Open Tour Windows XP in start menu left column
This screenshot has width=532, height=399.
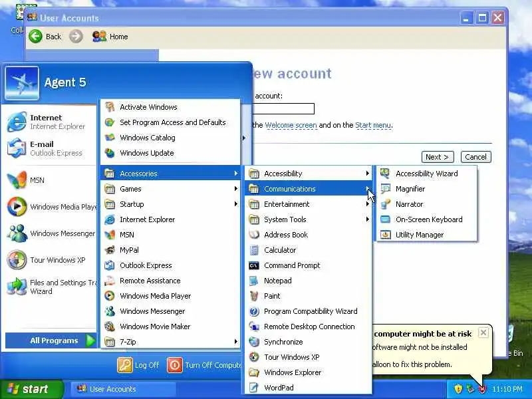pos(51,260)
